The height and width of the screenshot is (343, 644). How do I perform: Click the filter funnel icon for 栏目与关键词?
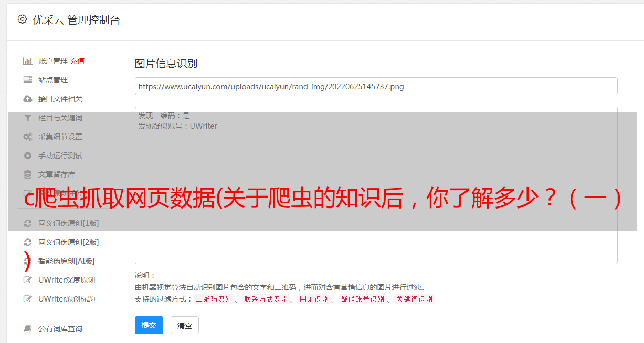click(28, 118)
